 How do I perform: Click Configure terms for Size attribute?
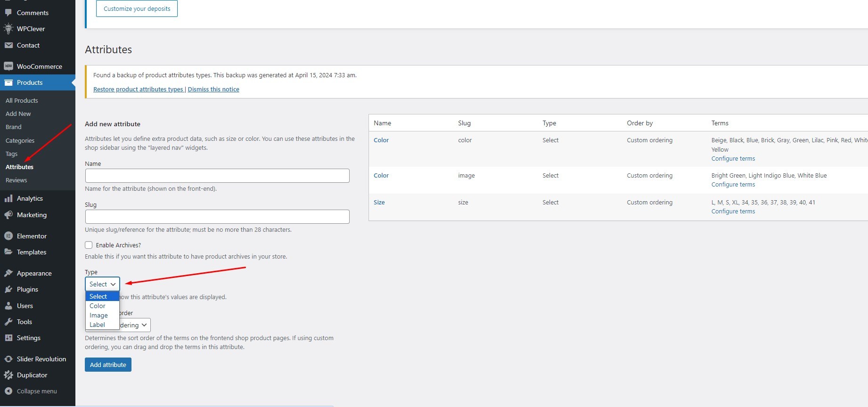point(733,212)
